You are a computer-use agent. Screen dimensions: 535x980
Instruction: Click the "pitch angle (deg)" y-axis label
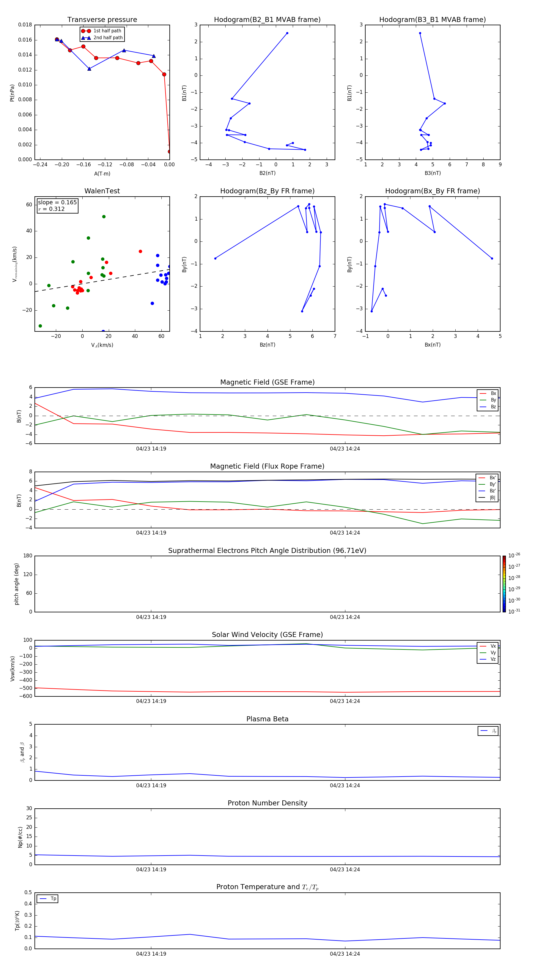coord(16,584)
